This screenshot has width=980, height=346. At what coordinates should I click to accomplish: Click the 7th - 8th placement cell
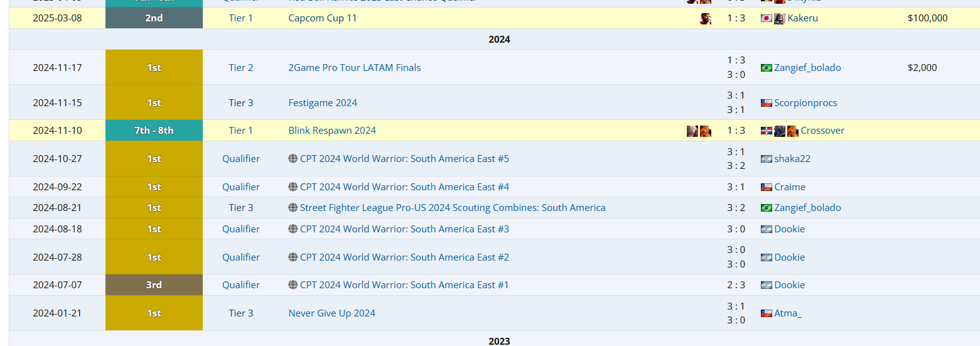(154, 131)
